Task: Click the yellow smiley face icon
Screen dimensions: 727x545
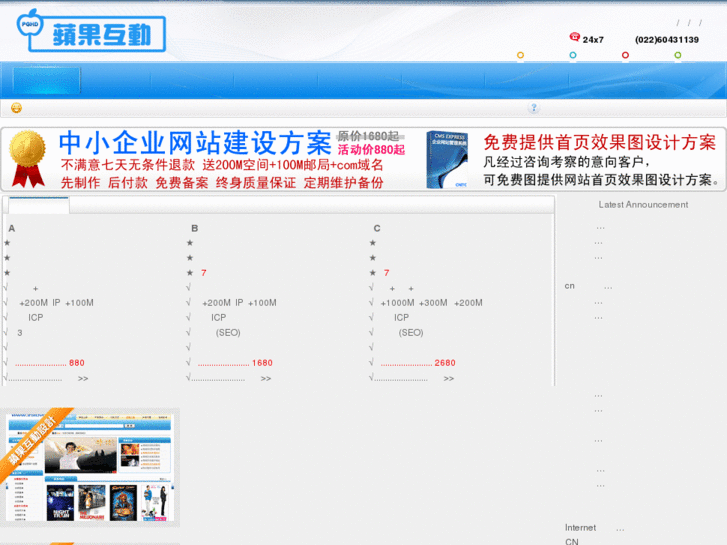Action: (16, 108)
